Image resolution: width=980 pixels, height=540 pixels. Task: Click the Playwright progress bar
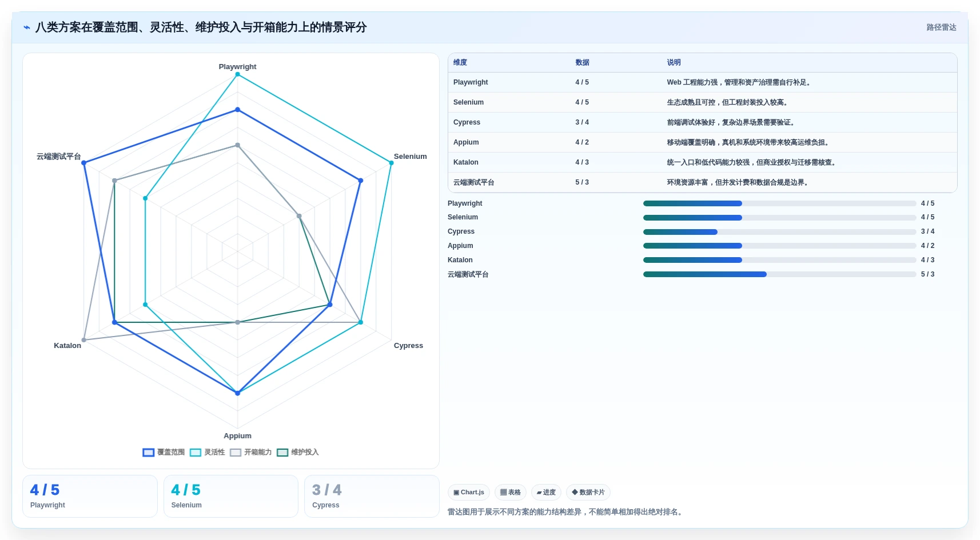click(780, 203)
